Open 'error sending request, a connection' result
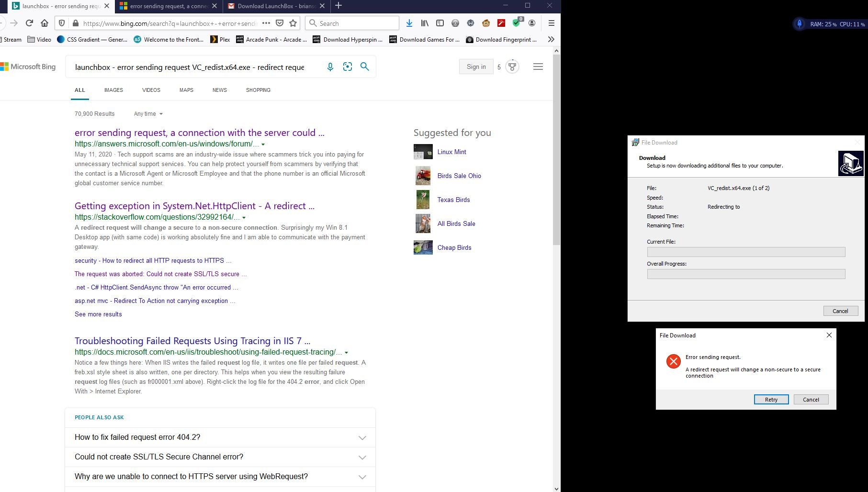This screenshot has width=868, height=492. click(x=200, y=133)
